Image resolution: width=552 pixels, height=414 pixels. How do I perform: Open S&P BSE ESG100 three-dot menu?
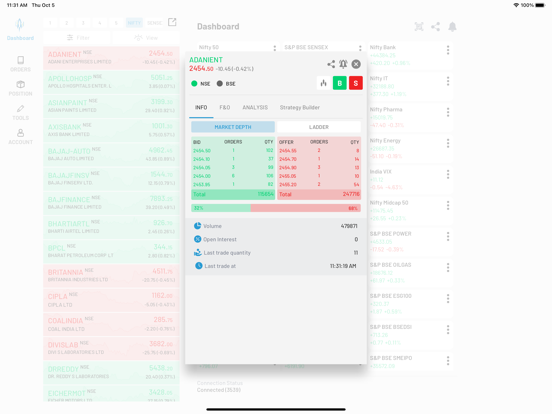coord(448,299)
